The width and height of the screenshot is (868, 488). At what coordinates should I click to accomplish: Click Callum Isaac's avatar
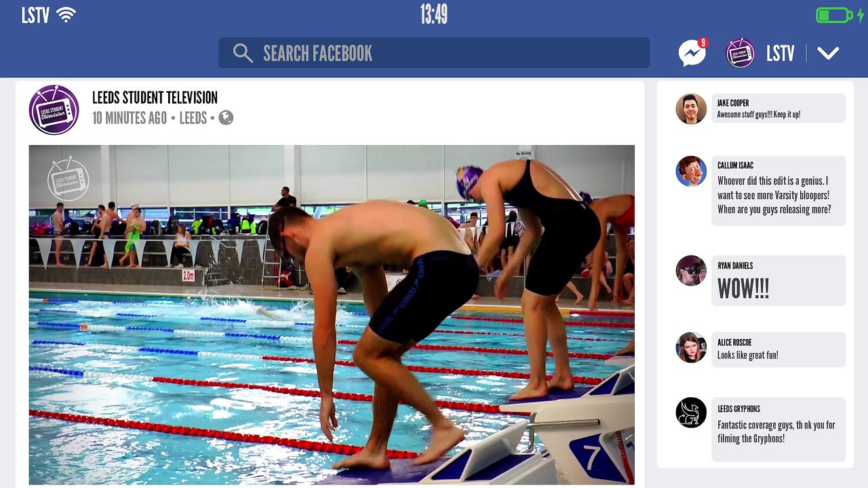[x=691, y=171]
